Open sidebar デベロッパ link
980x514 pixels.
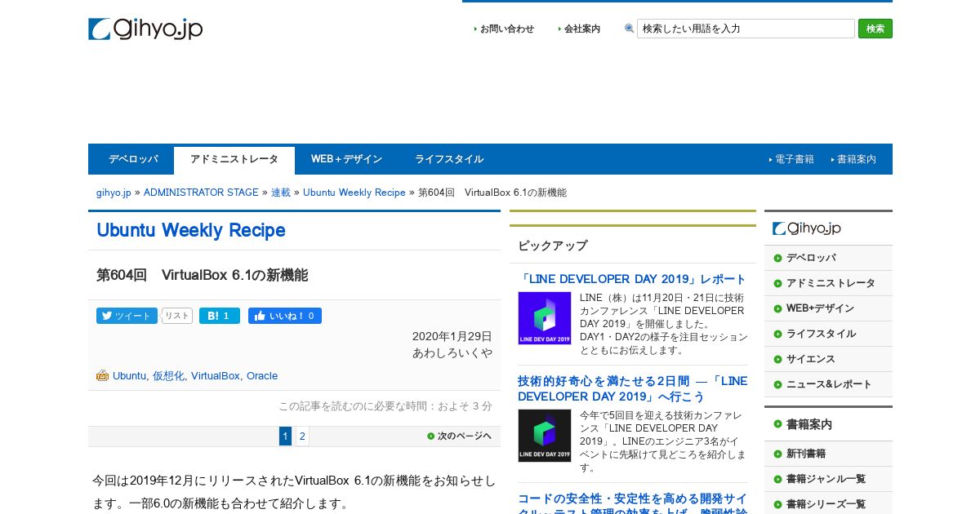811,258
